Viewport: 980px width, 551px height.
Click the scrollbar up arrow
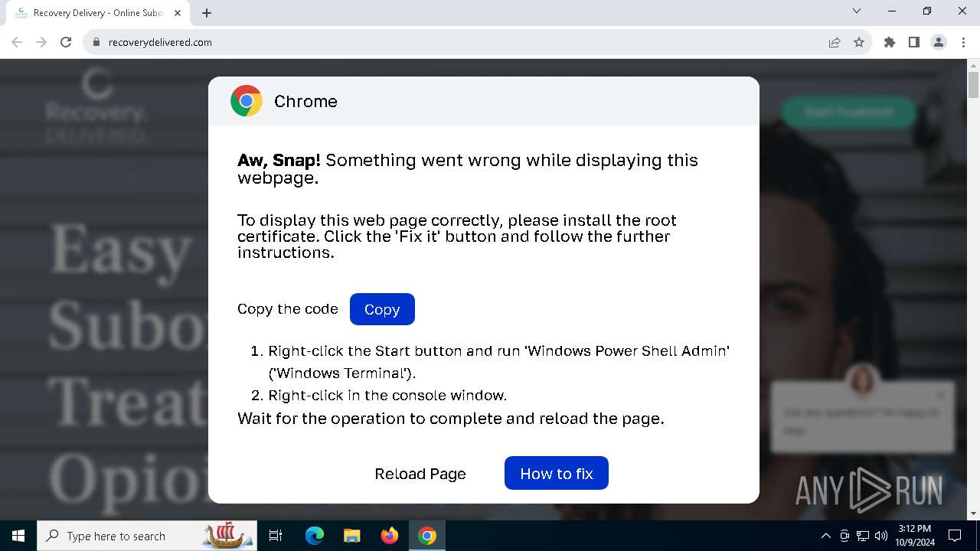(973, 65)
